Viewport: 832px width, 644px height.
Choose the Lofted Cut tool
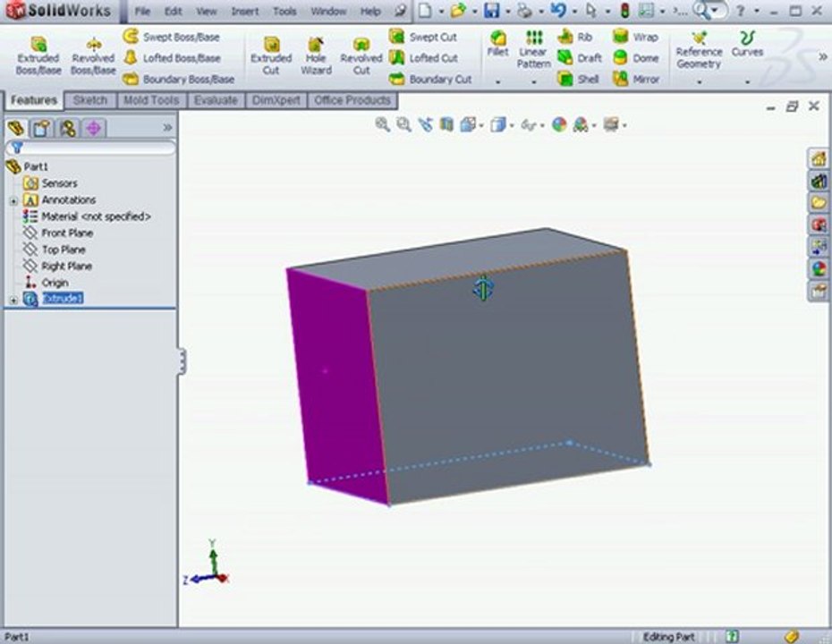point(424,58)
